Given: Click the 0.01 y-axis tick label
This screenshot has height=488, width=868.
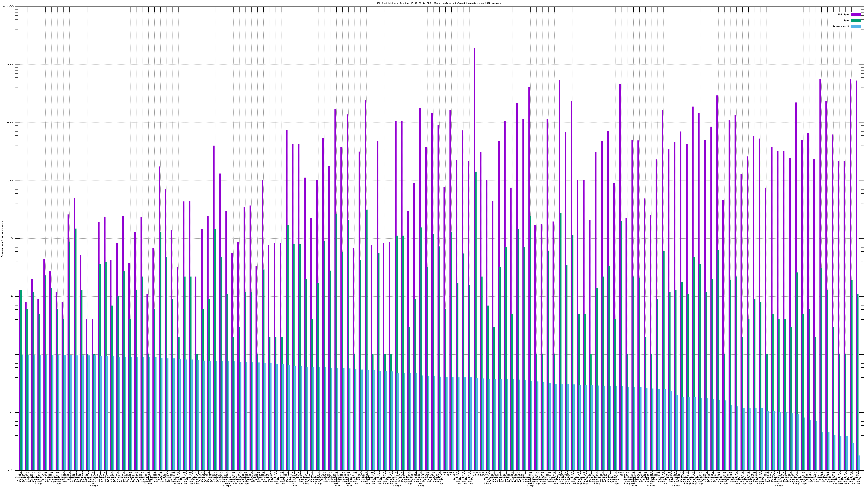Looking at the screenshot, I should 11,470.
